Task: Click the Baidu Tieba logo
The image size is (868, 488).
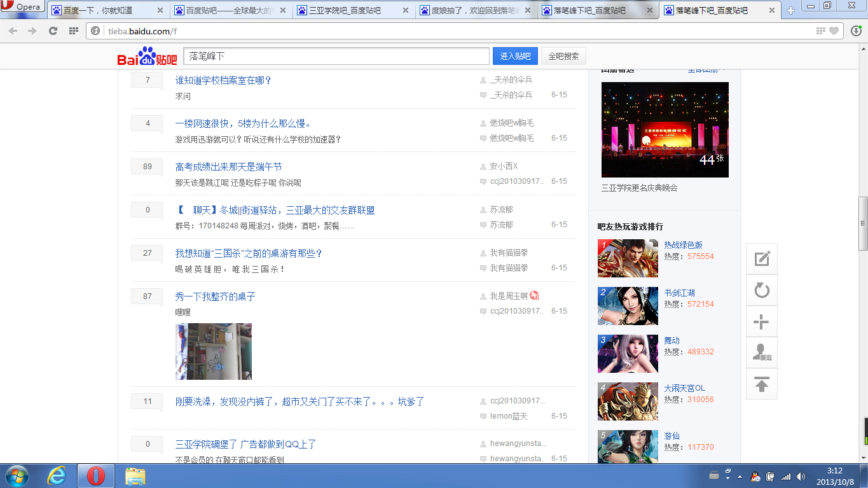Action: point(147,57)
